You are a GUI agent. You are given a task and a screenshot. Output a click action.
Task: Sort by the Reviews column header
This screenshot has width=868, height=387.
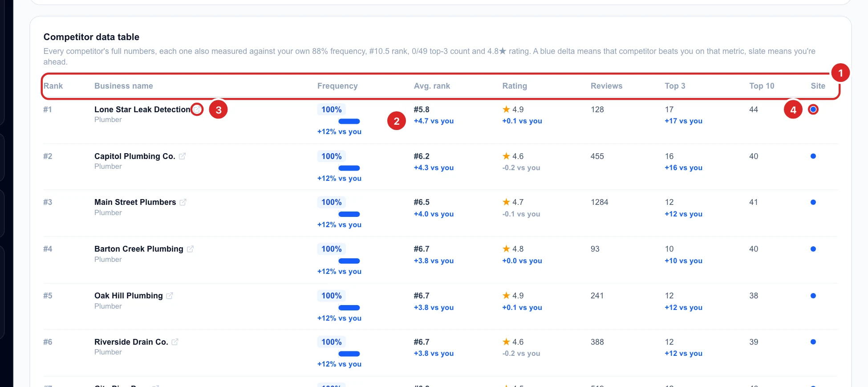pos(606,86)
